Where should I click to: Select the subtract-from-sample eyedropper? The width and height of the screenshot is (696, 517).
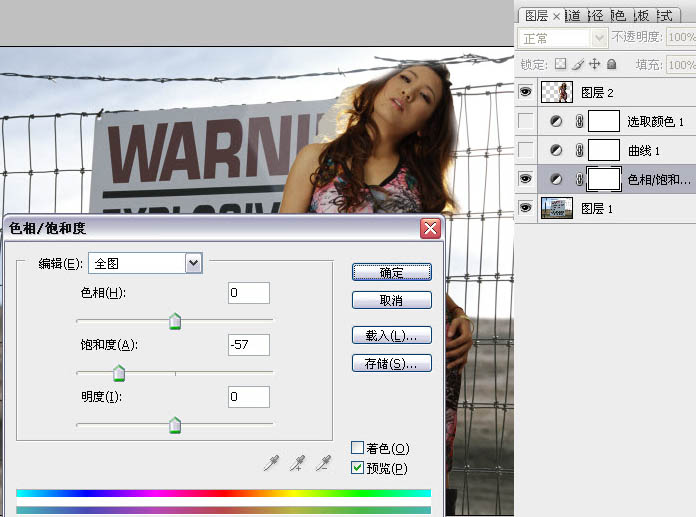322,462
